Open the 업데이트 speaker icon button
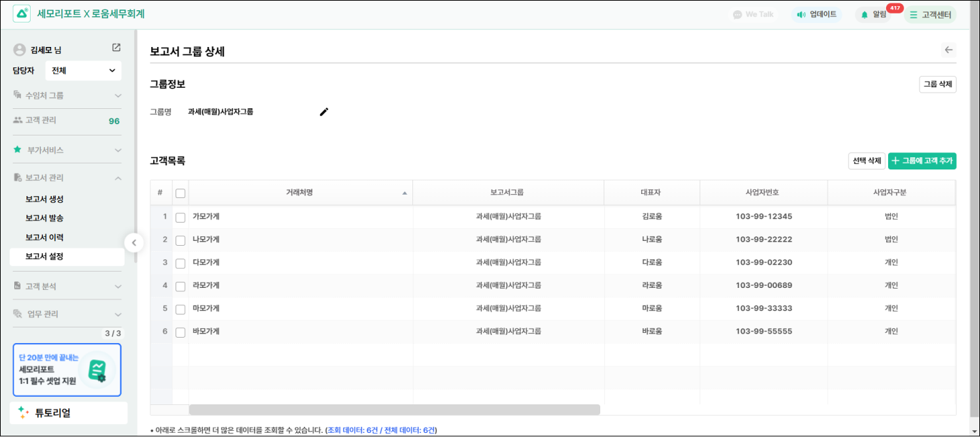This screenshot has height=437, width=980. (801, 14)
